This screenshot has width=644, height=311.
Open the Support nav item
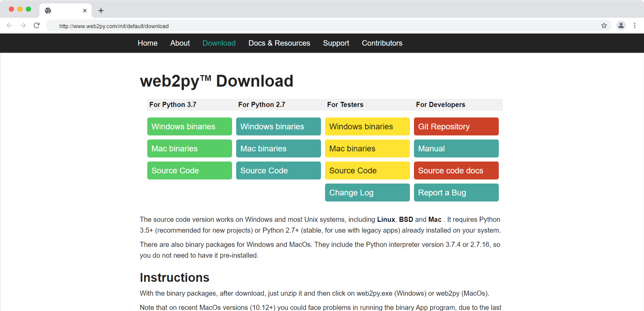click(x=336, y=43)
